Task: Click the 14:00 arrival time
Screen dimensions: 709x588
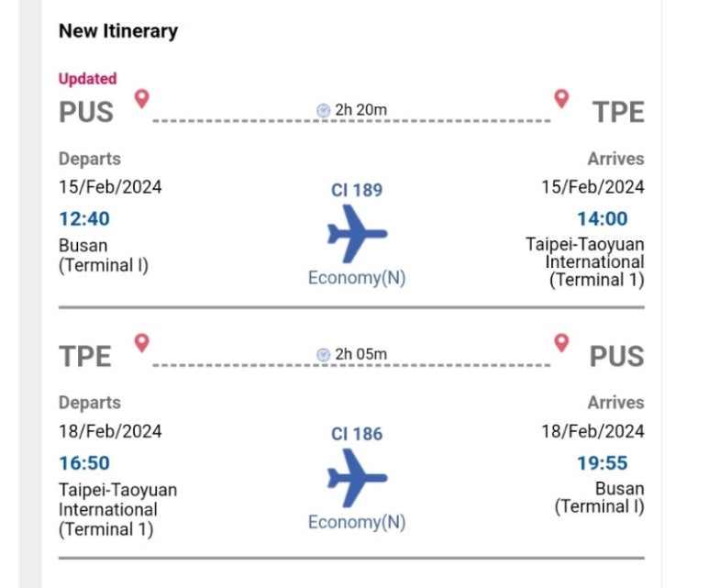Action: tap(603, 219)
